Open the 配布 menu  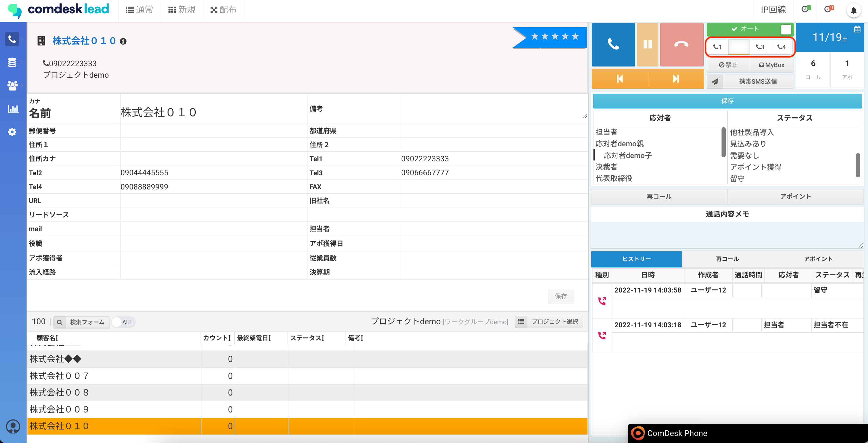coord(223,10)
